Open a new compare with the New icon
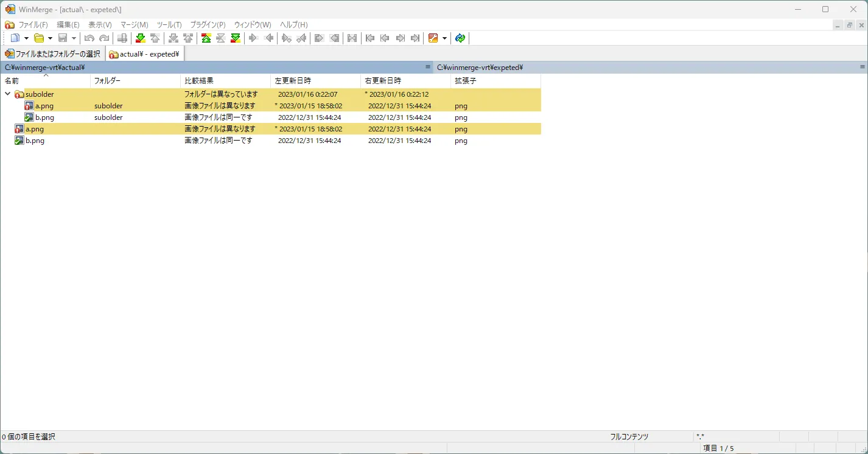The height and width of the screenshot is (454, 868). 16,38
